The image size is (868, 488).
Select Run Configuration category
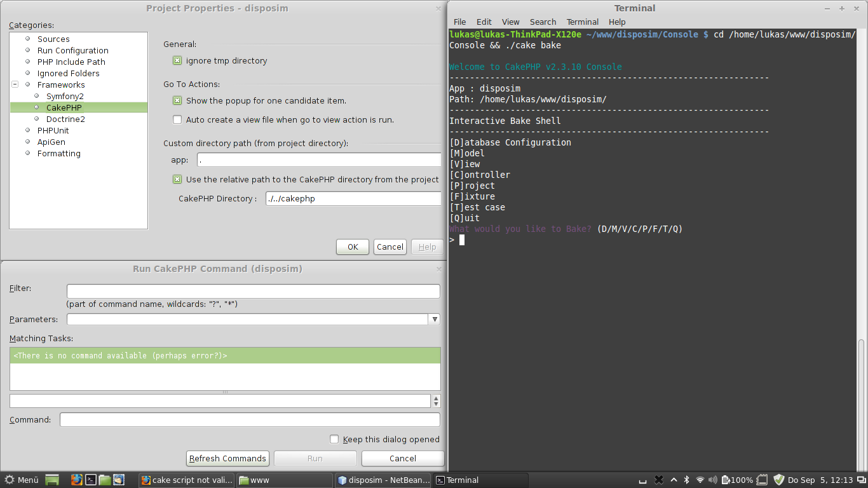(x=72, y=50)
